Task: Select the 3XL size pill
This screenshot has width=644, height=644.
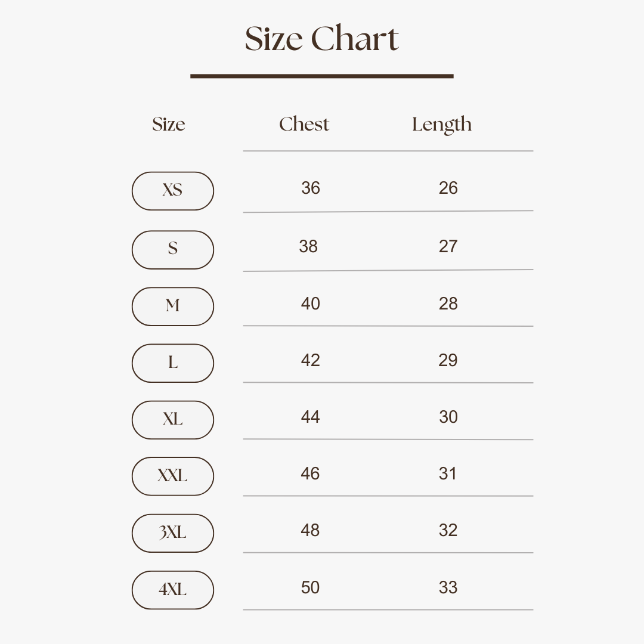Action: pyautogui.click(x=172, y=533)
